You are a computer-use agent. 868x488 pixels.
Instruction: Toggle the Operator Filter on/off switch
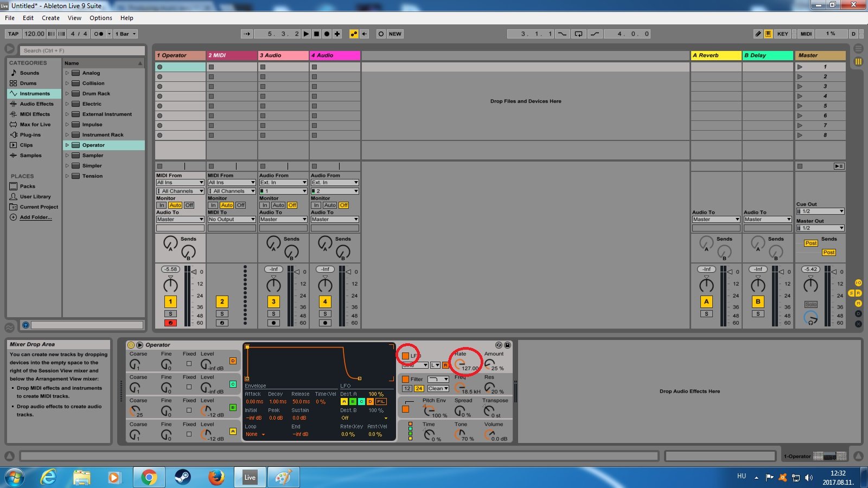405,379
